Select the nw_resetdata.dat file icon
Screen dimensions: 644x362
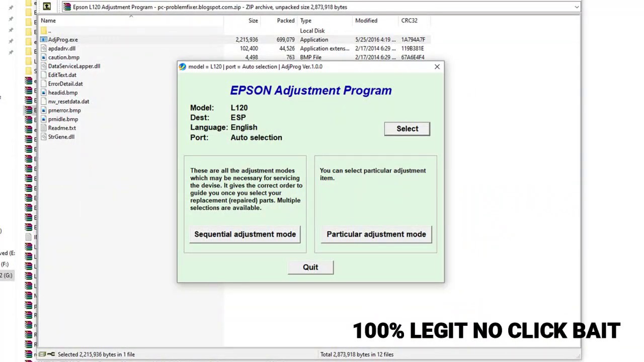point(44,101)
